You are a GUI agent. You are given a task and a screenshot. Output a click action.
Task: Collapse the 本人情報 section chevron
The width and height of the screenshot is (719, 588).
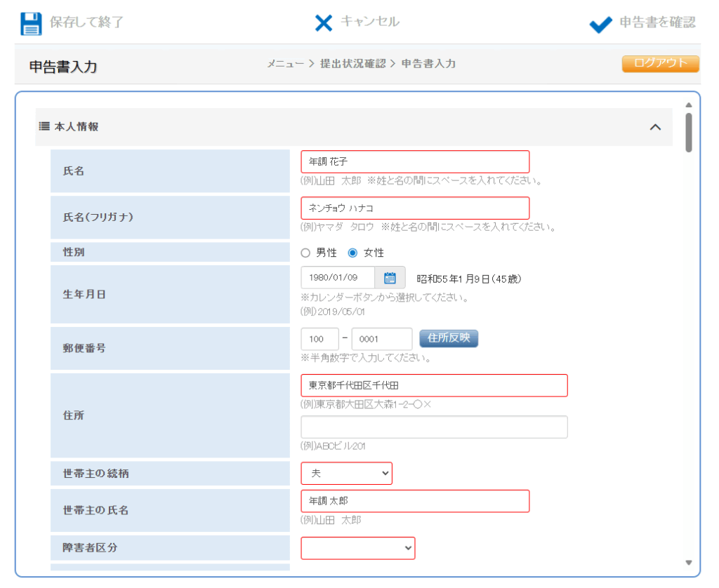pyautogui.click(x=655, y=127)
